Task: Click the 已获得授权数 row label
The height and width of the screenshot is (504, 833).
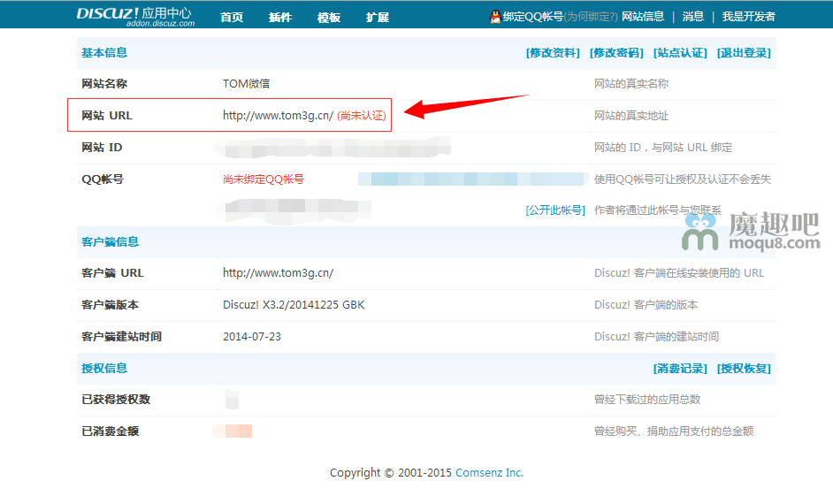Action: [116, 399]
